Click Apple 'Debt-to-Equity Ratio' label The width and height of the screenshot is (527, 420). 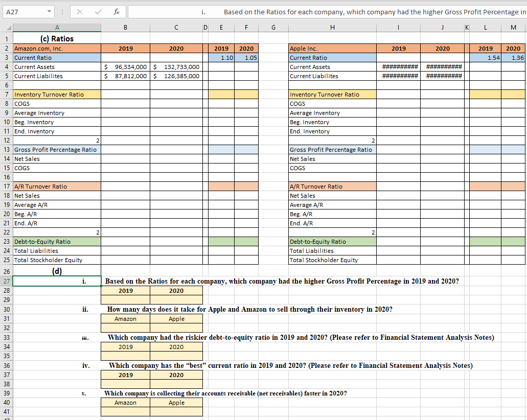pos(332,242)
